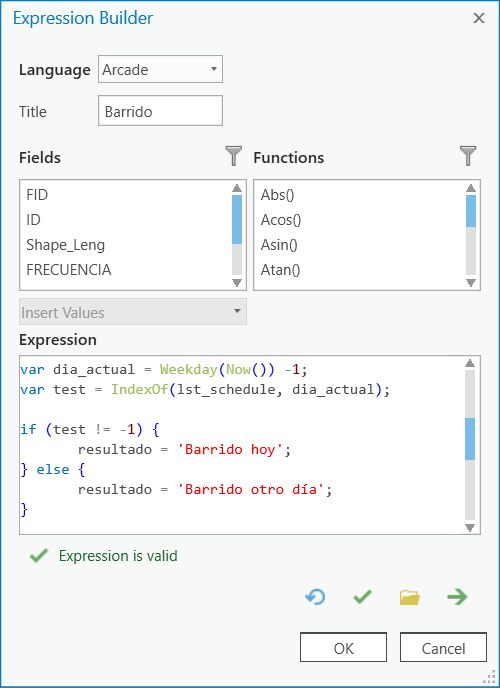
Task: Click into the Title field containing Barrido
Action: click(x=160, y=111)
